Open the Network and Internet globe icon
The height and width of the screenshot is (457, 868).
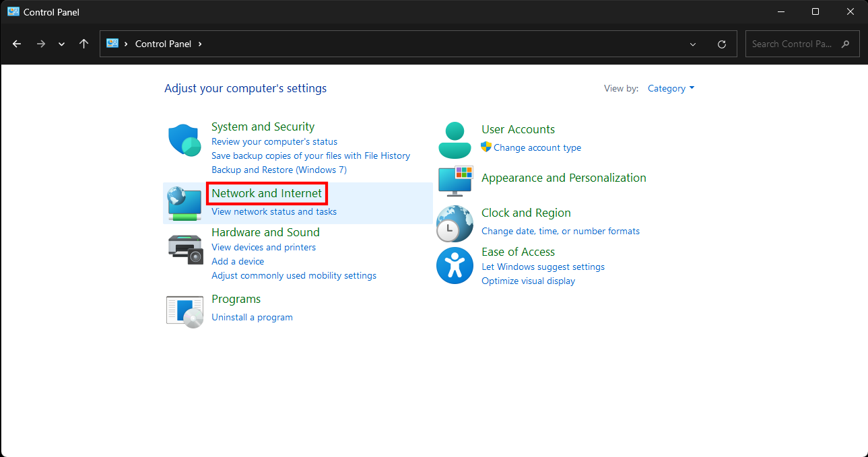click(x=184, y=203)
